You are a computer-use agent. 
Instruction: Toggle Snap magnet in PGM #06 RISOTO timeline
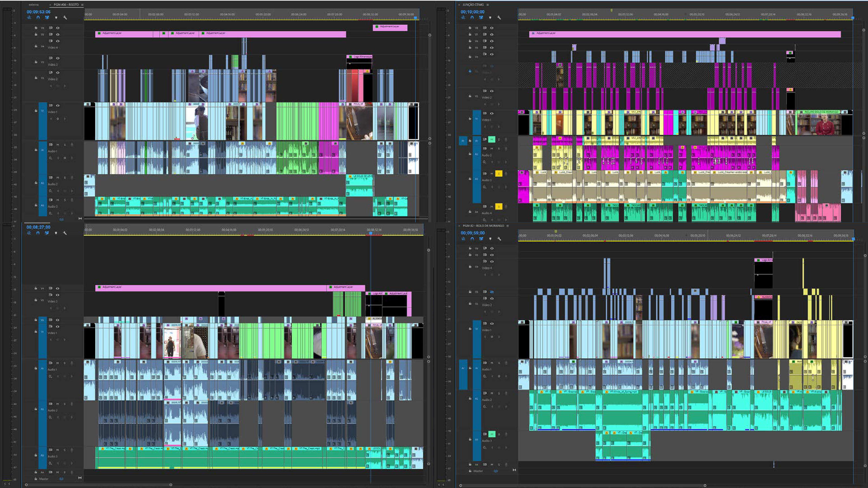(x=38, y=18)
